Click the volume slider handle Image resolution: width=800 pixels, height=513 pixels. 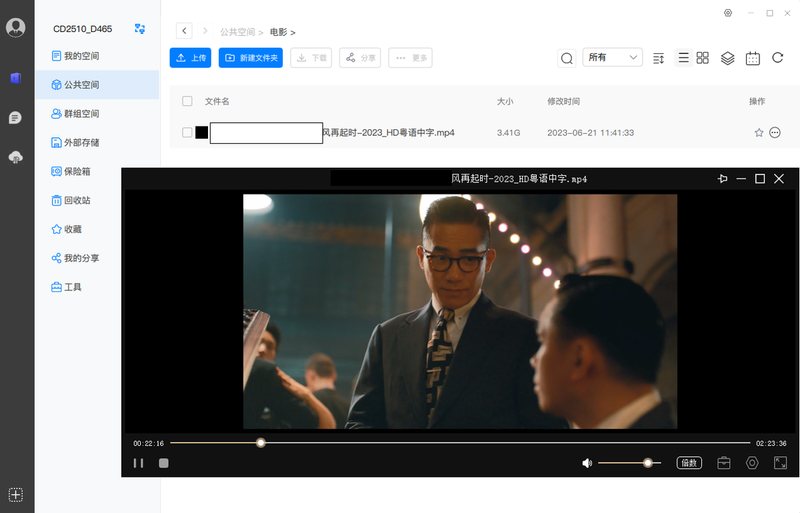click(x=647, y=463)
